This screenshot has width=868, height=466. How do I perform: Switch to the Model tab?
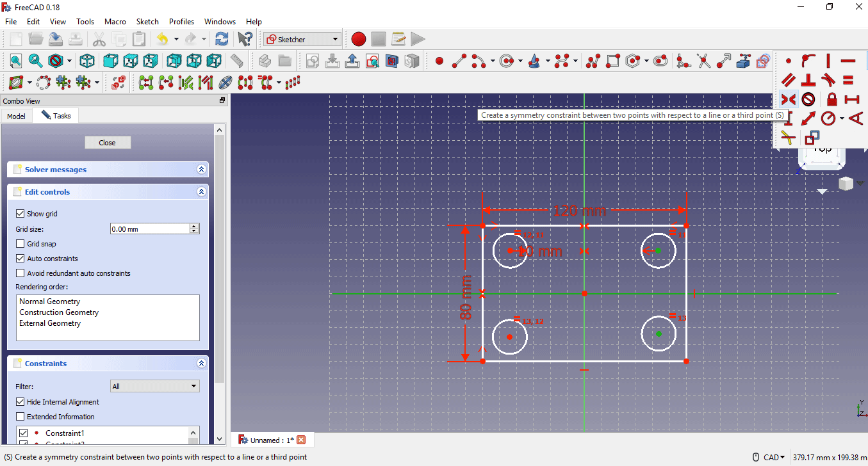[x=16, y=116]
